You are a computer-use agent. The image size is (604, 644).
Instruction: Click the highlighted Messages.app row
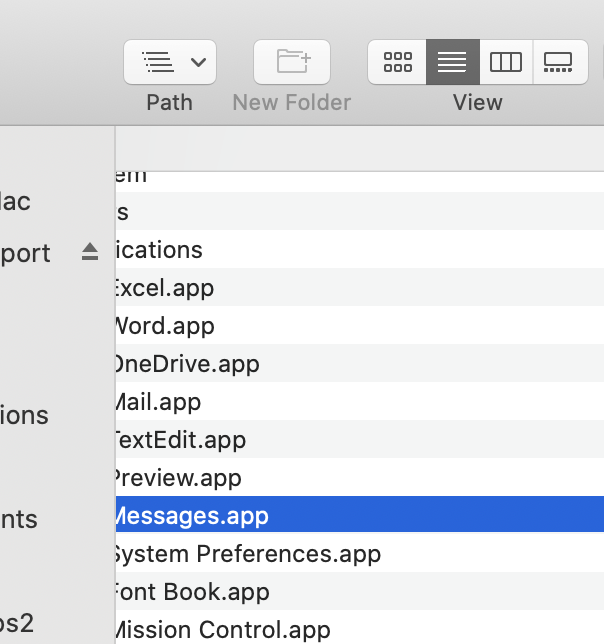tap(360, 514)
